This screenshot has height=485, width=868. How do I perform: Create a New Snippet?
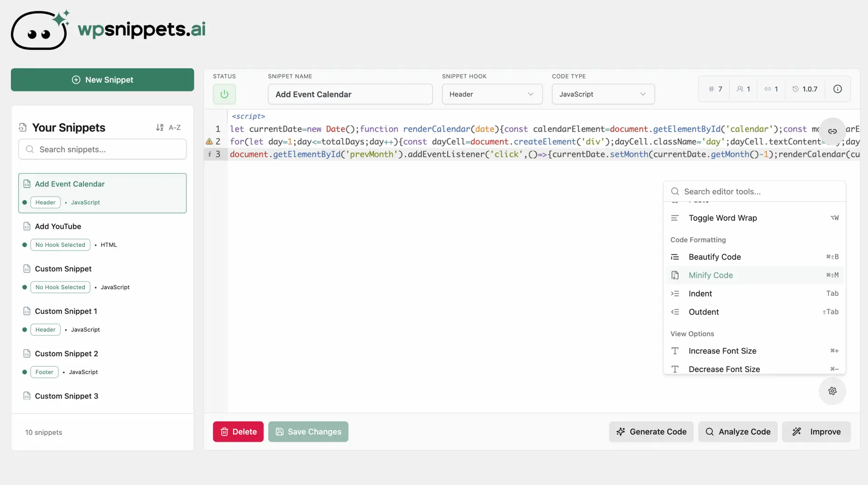click(x=102, y=80)
